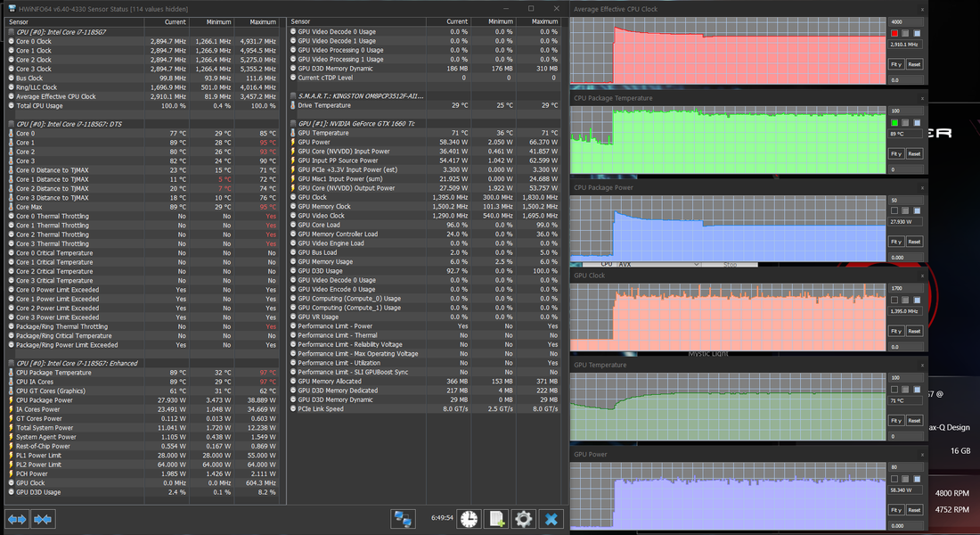Close the CPU Package Temperature graph panel
The image size is (980, 535).
point(922,98)
